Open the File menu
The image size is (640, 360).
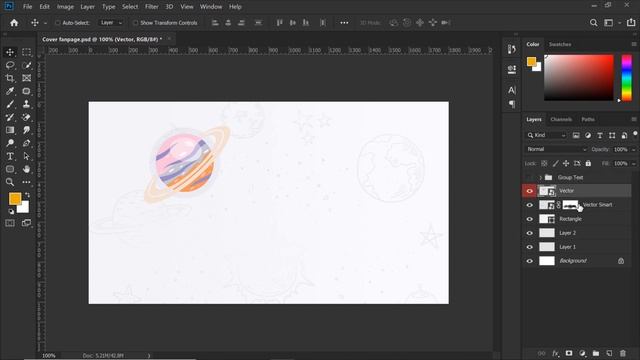(27, 7)
